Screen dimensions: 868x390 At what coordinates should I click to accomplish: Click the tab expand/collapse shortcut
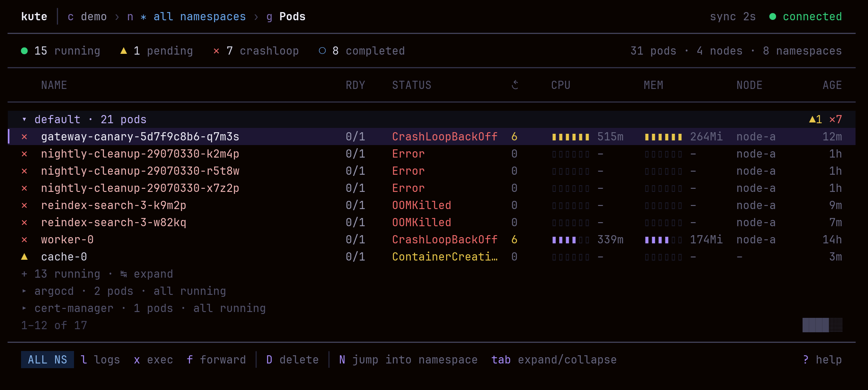pos(554,360)
